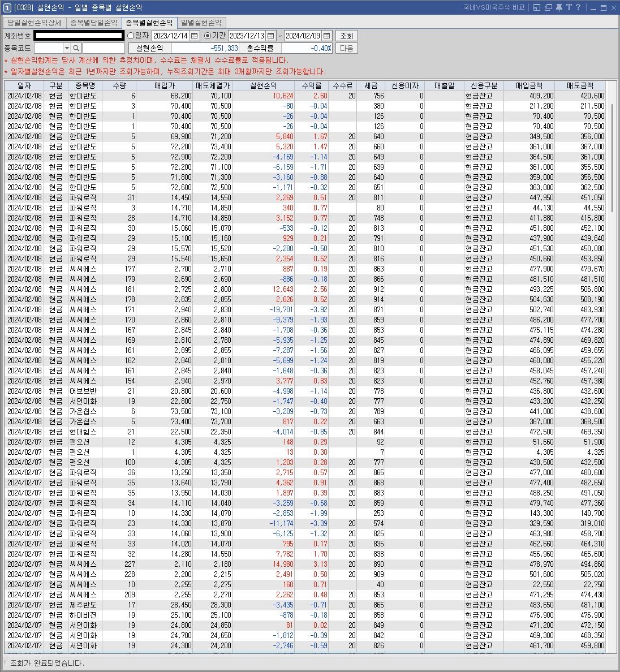Pin the window with the pushpin icon
Screen dimensions: 620x672
click(x=559, y=7)
